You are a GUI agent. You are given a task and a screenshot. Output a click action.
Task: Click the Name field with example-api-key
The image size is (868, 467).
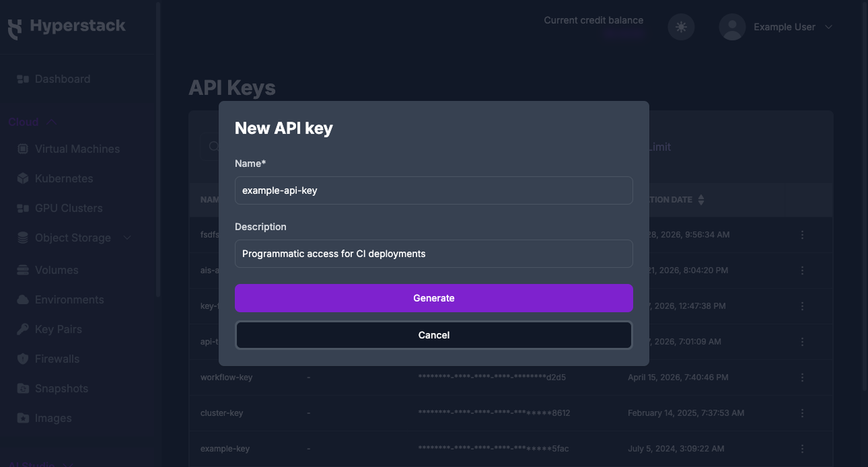434,191
